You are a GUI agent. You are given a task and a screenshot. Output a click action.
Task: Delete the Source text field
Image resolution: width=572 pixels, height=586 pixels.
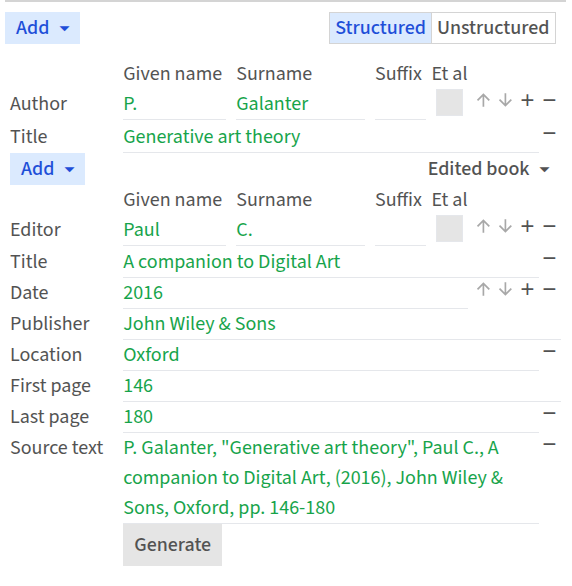click(549, 444)
